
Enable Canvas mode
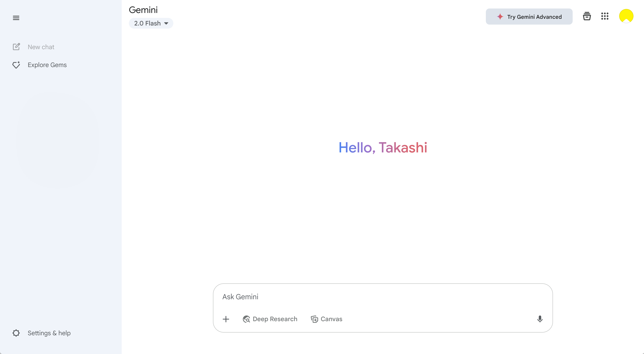pos(327,319)
